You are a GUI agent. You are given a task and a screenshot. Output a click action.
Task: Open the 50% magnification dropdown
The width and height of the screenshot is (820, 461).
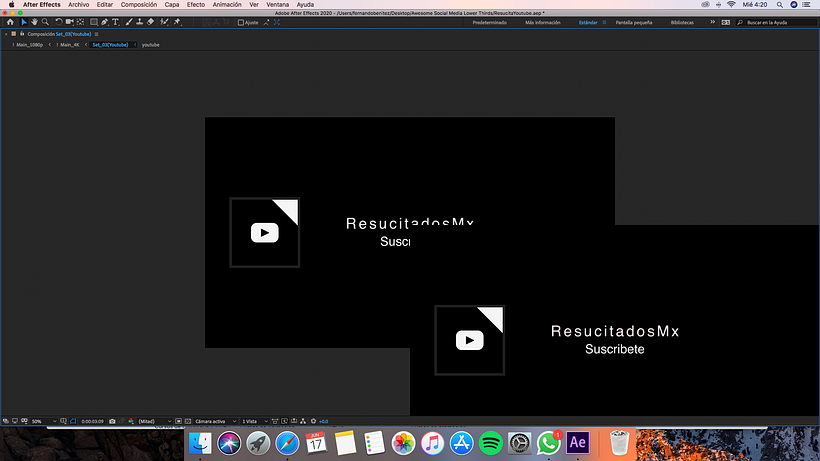(x=43, y=421)
